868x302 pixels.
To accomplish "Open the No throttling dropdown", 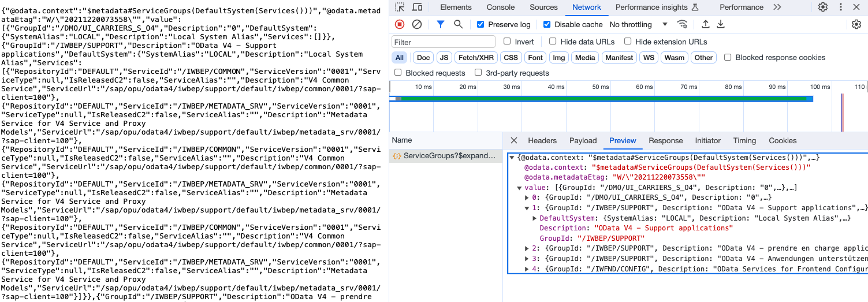I will pos(639,24).
